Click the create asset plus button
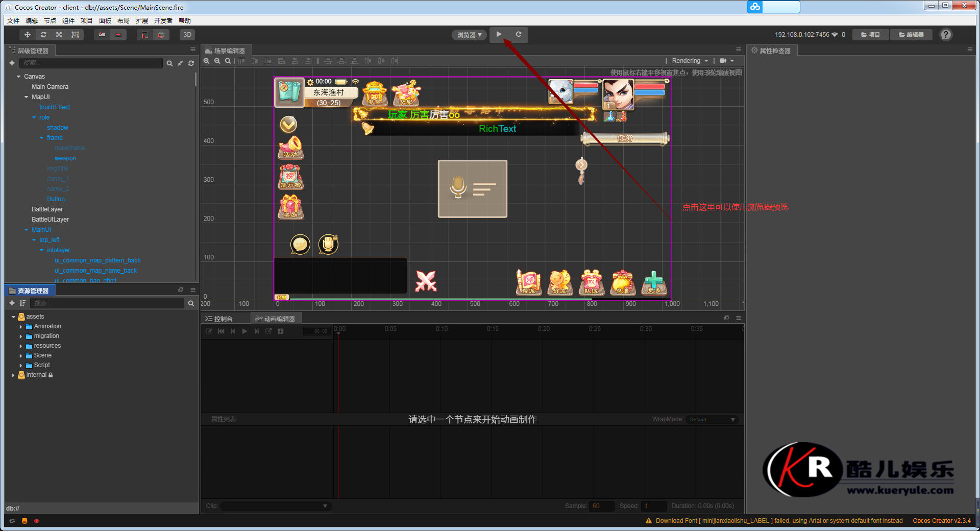 [x=12, y=303]
